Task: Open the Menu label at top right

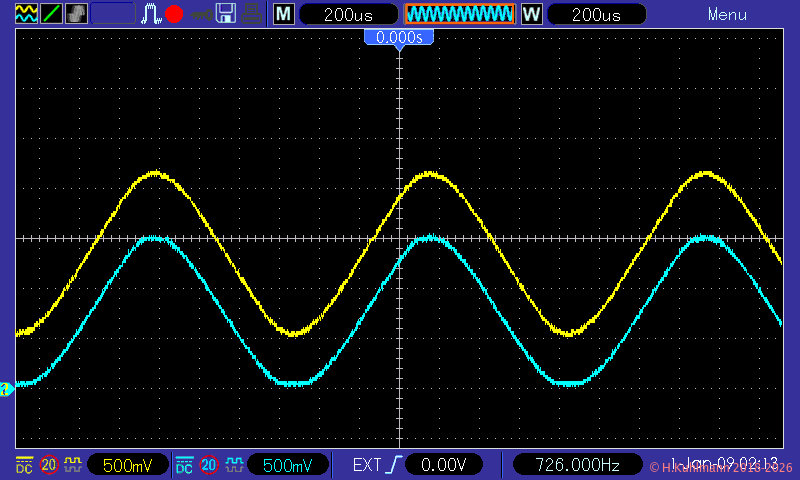Action: [727, 14]
